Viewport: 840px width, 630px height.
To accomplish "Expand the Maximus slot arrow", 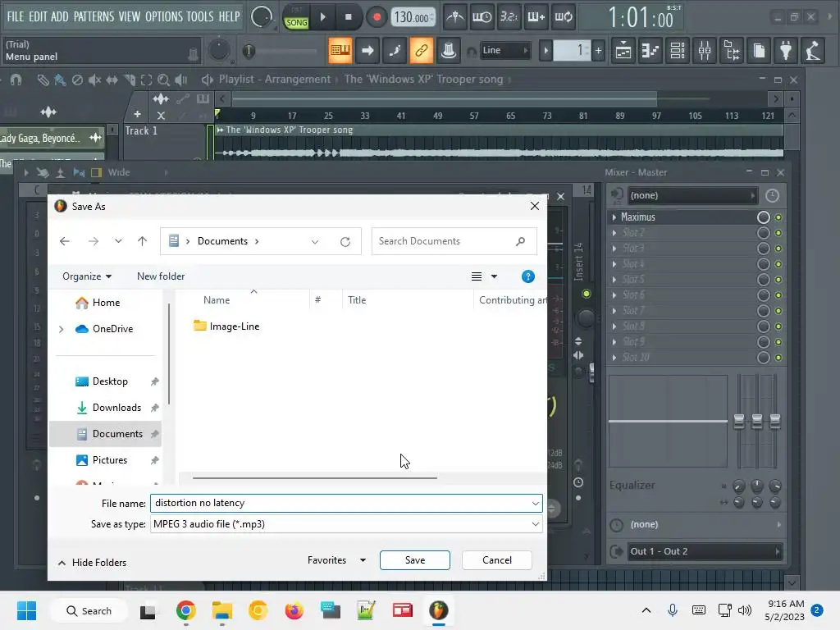I will coord(614,217).
